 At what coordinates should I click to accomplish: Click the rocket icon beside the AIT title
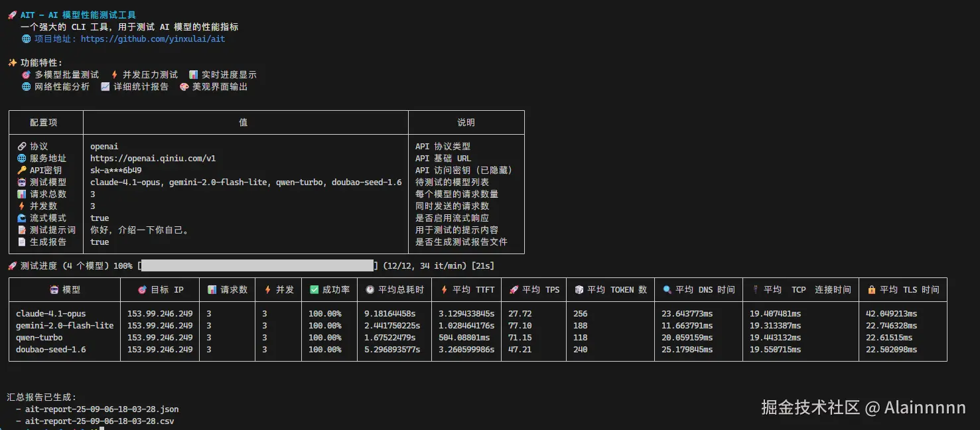pos(12,15)
